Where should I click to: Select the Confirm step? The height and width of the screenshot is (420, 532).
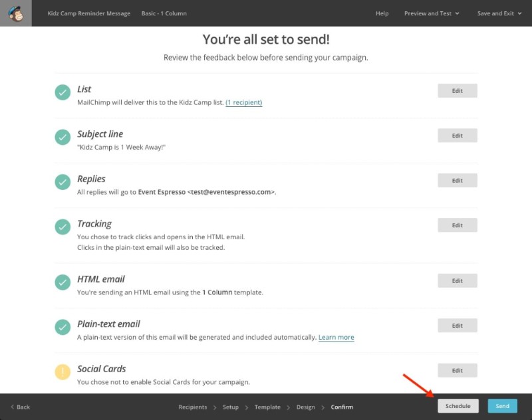click(342, 407)
